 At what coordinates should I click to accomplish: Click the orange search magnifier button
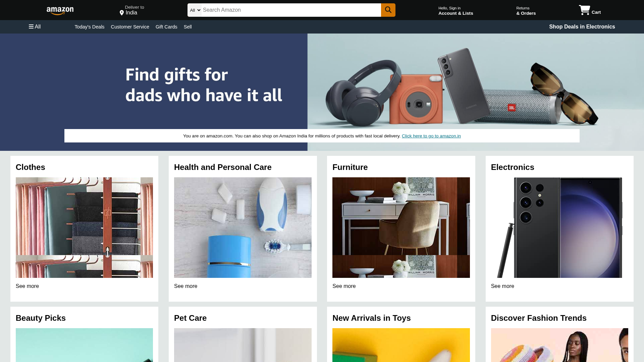(388, 10)
